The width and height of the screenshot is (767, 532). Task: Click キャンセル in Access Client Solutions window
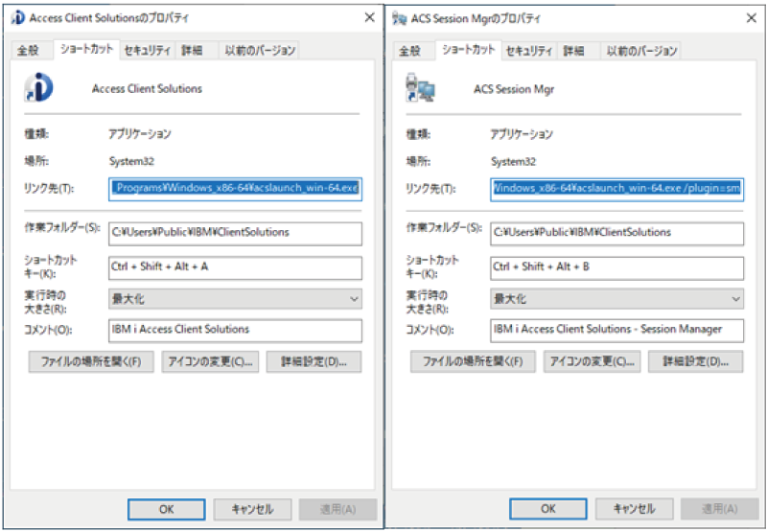[x=252, y=510]
